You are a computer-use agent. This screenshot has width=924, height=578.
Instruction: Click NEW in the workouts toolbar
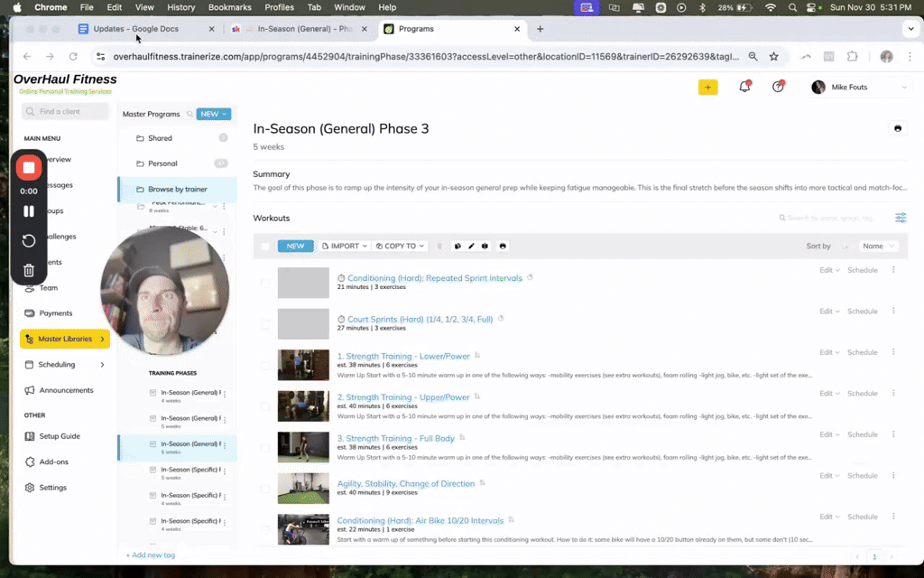[295, 246]
